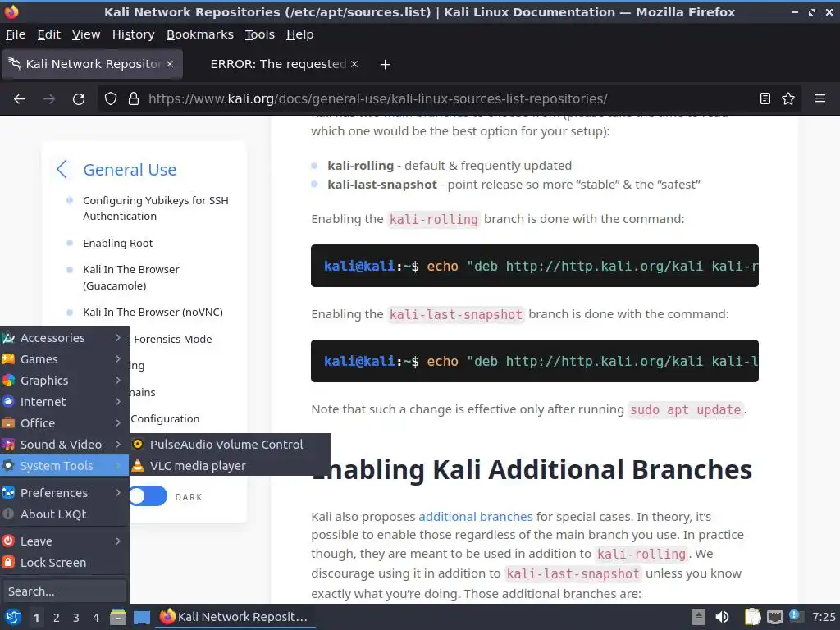The image size is (840, 630).
Task: Expand the Preferences submenu
Action: click(65, 493)
